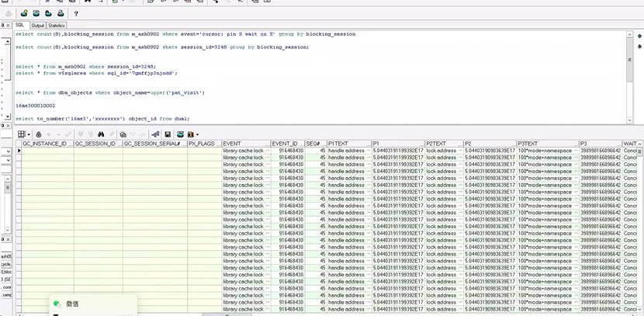This screenshot has width=644, height=316.
Task: Save results with the floppy disk icon
Action: (x=168, y=134)
